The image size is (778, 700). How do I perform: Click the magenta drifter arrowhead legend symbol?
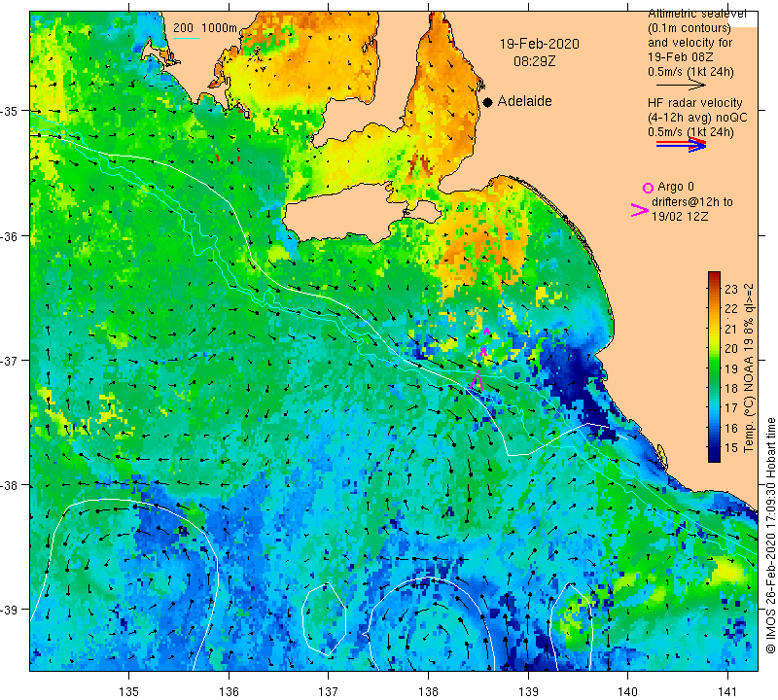click(x=639, y=210)
